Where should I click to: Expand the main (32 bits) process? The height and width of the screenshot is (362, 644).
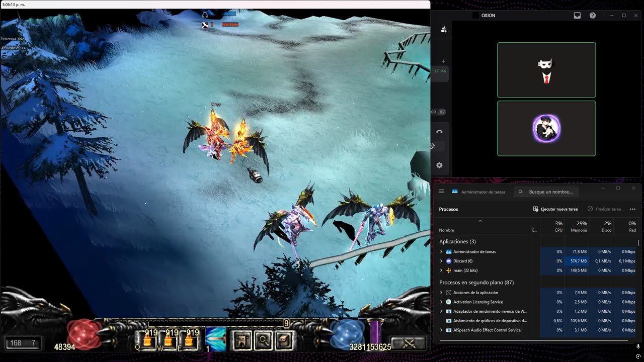coord(441,270)
